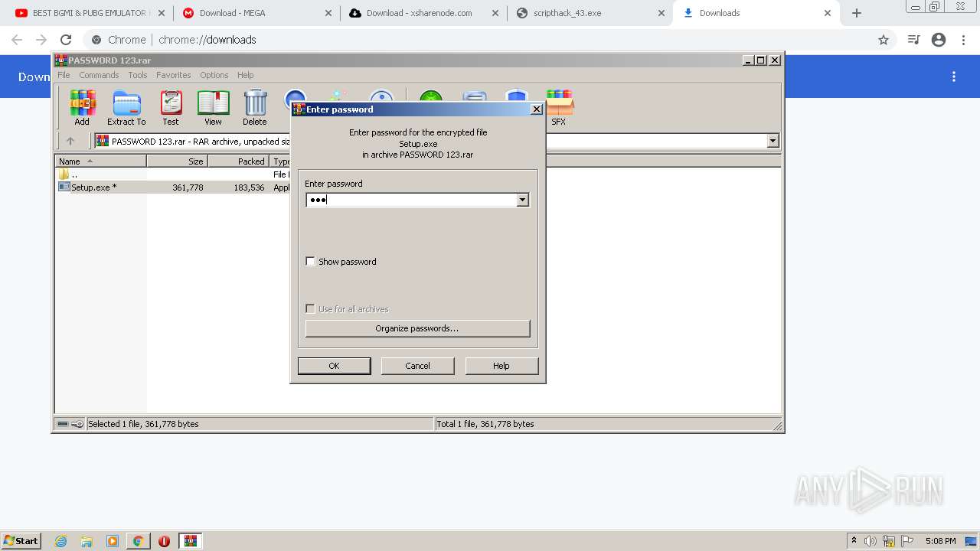
Task: Open a new Chrome tab
Action: click(857, 13)
